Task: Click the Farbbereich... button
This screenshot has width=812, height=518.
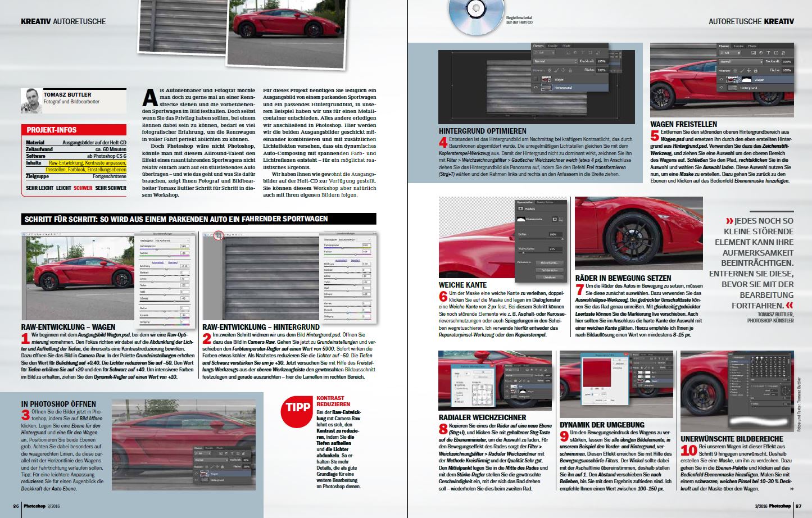Action: point(550,270)
